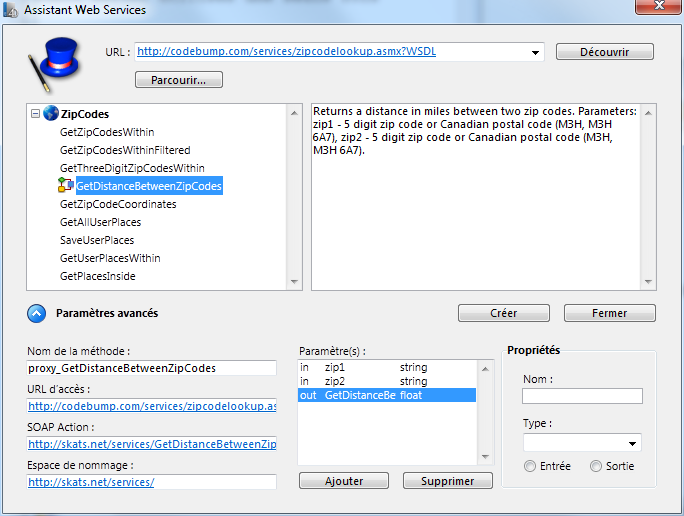Select GetZipCodeCoordinates method
This screenshot has height=516, width=684.
click(118, 204)
